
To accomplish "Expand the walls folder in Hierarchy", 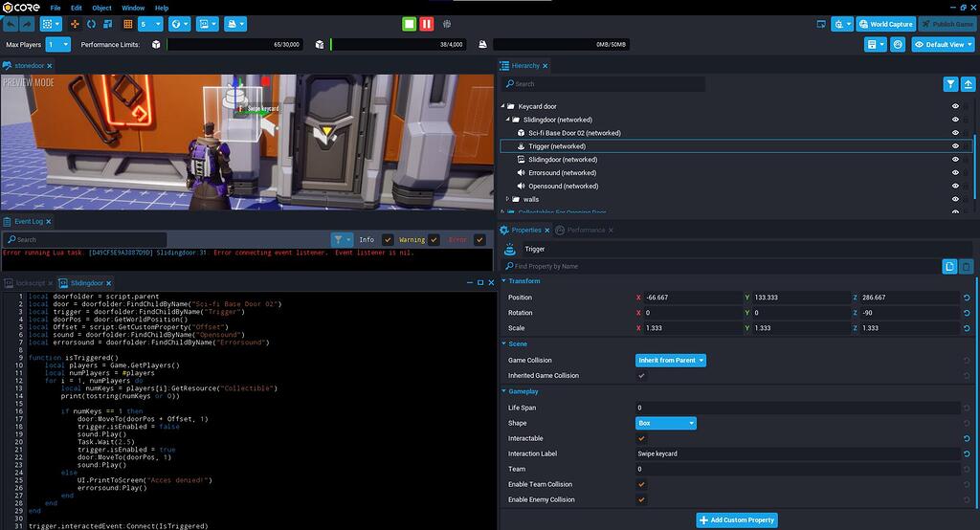I will coord(507,199).
